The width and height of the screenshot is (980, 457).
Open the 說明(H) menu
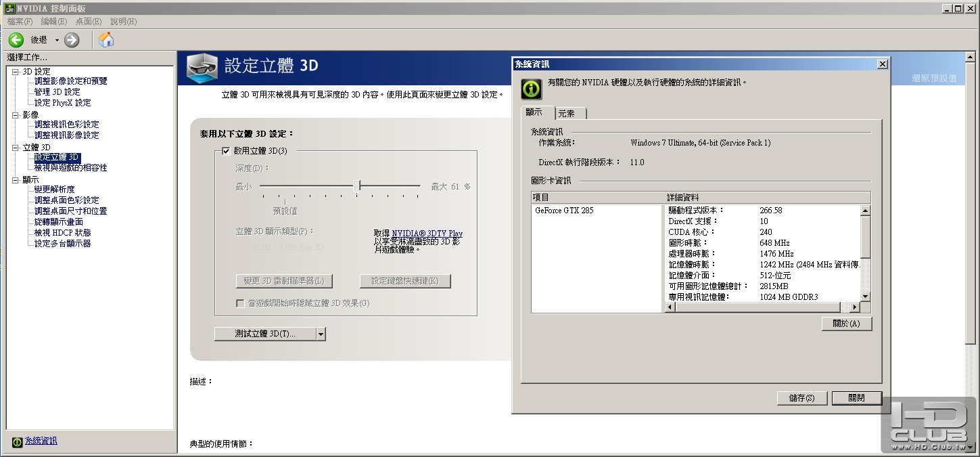123,22
